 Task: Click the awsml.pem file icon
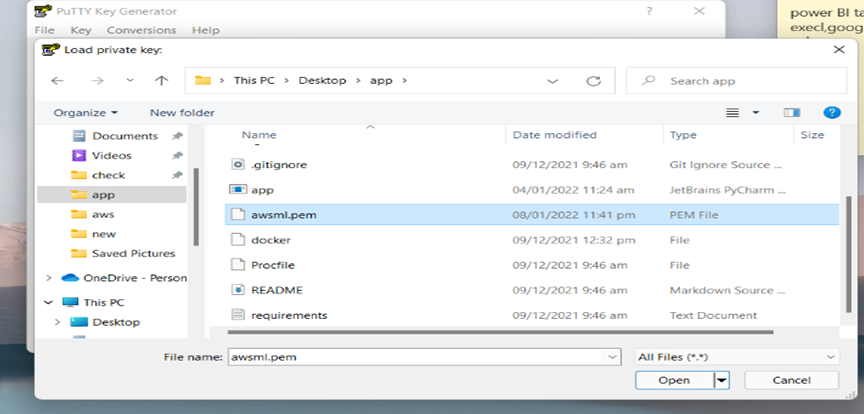tap(237, 215)
